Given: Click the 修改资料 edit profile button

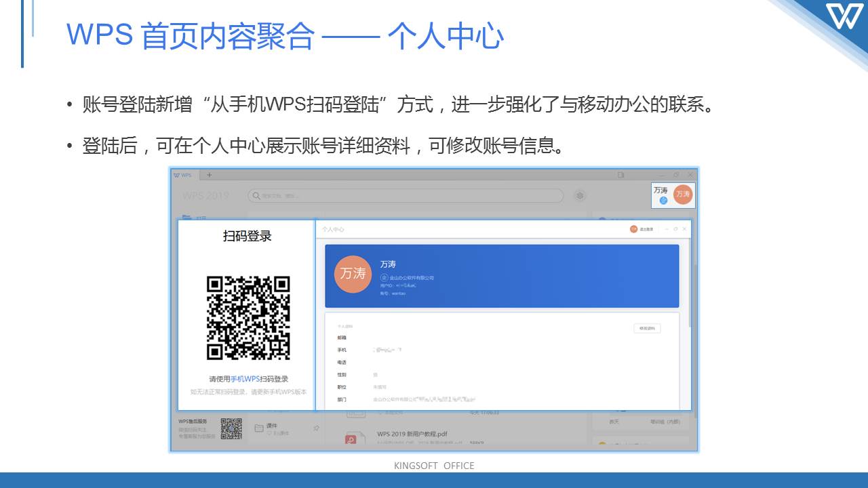Looking at the screenshot, I should coord(646,328).
